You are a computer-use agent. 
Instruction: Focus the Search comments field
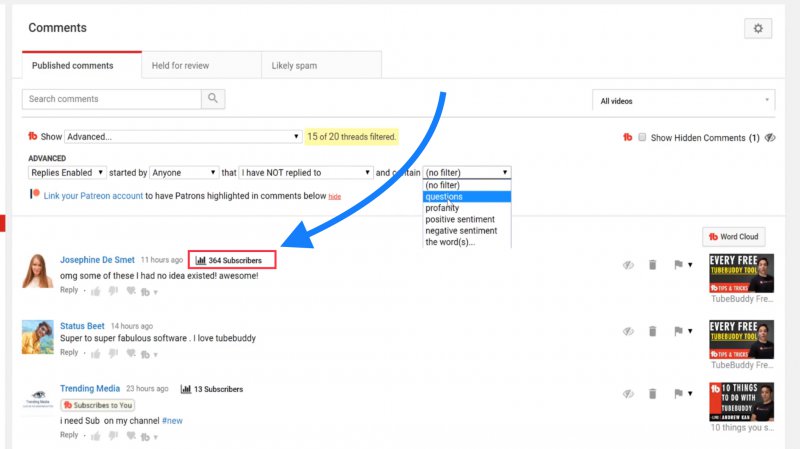[x=112, y=99]
